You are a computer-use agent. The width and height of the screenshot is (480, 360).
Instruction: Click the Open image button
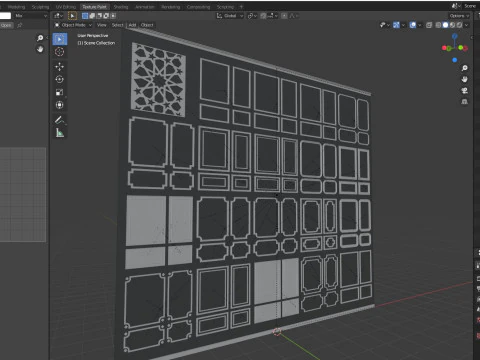click(x=6, y=25)
